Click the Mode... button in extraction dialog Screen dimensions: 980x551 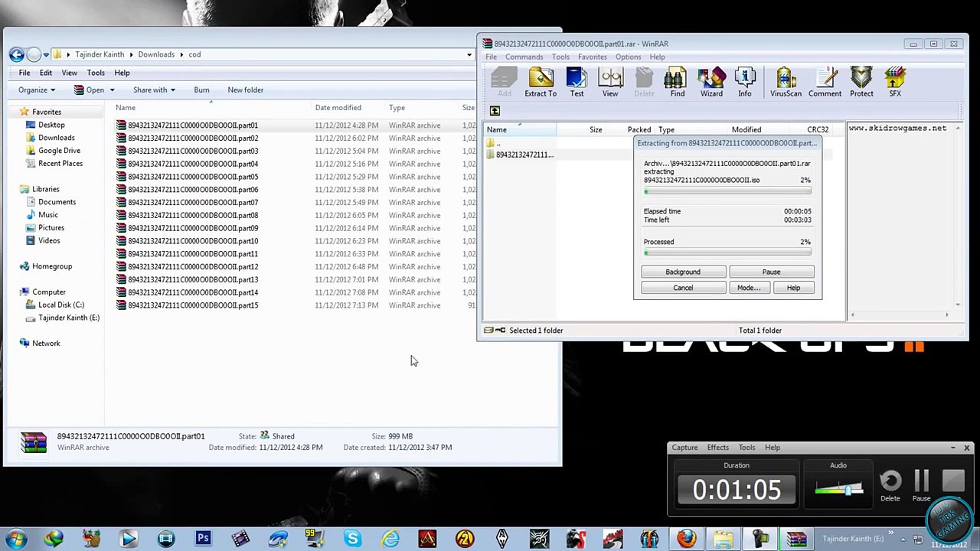(749, 288)
